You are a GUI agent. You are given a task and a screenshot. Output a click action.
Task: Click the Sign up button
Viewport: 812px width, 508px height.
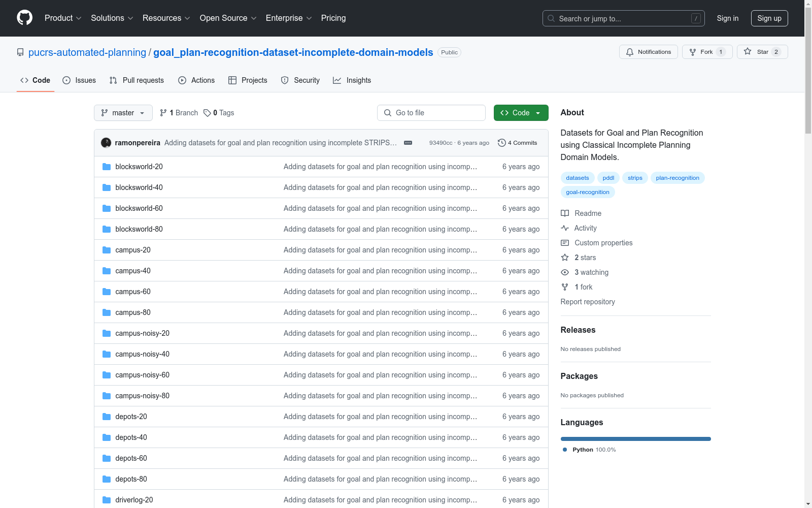click(x=769, y=18)
